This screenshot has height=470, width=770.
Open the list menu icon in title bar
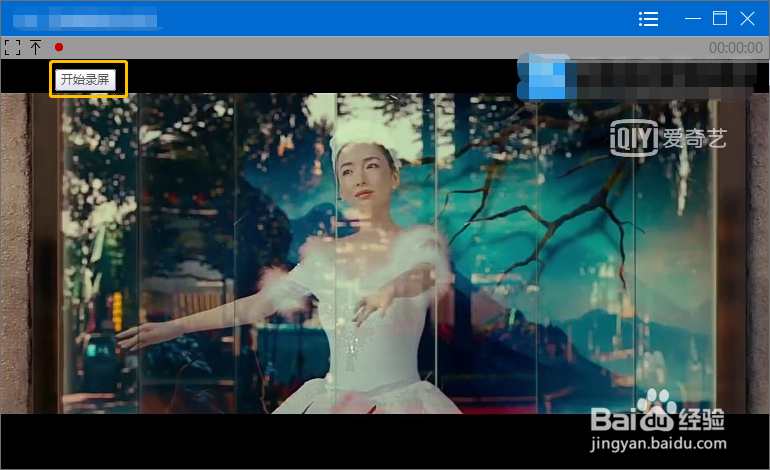(x=648, y=19)
